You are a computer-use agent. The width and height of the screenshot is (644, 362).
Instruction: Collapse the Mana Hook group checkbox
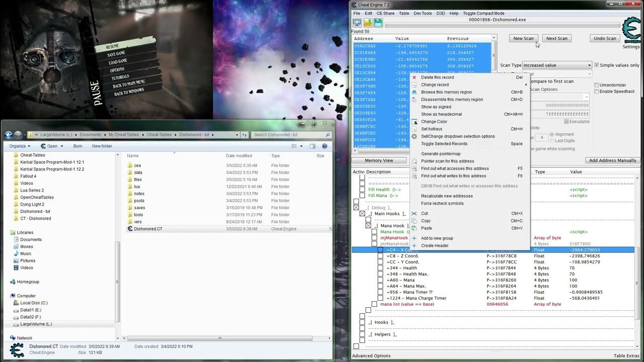368,226
